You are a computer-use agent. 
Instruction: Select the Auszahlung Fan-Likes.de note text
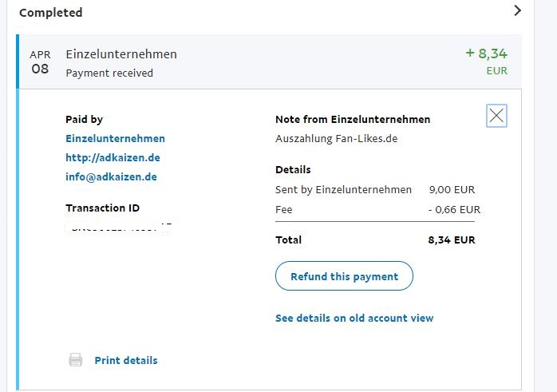click(x=336, y=138)
